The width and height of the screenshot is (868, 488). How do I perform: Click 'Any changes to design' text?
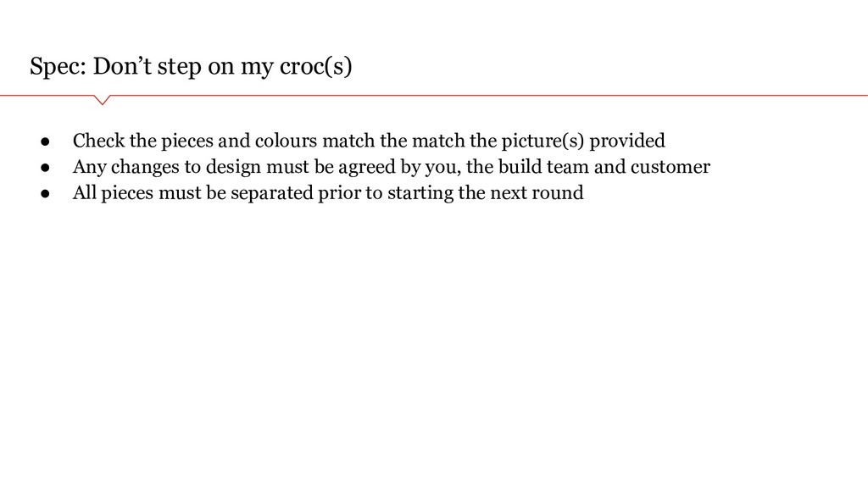167,167
